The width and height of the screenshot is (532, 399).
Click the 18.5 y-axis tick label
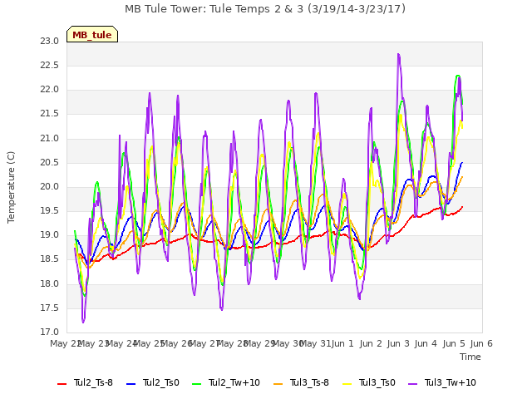pos(50,259)
